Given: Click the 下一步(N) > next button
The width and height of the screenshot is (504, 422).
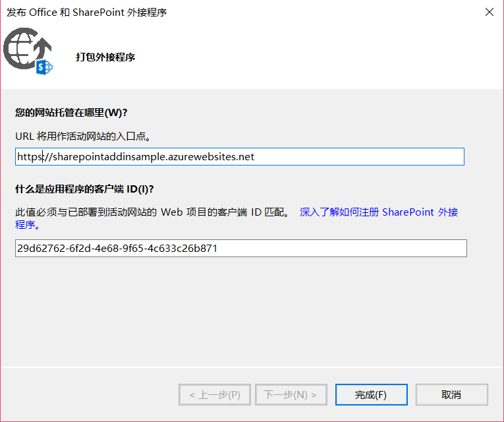Looking at the screenshot, I should point(291,395).
